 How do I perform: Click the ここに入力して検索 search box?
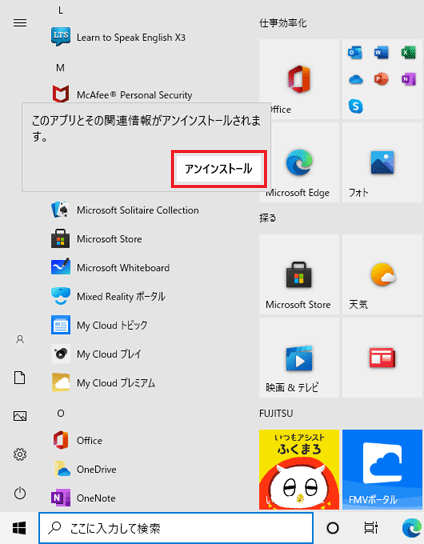[176, 528]
